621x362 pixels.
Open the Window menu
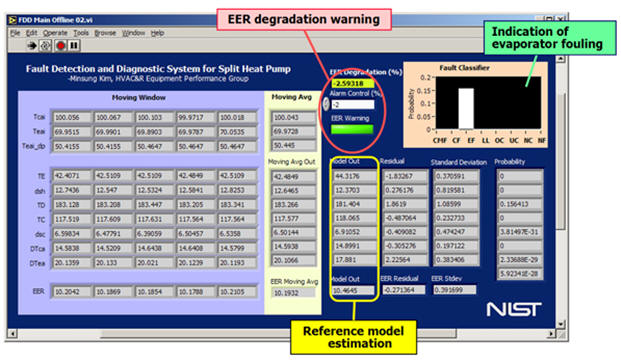click(133, 33)
